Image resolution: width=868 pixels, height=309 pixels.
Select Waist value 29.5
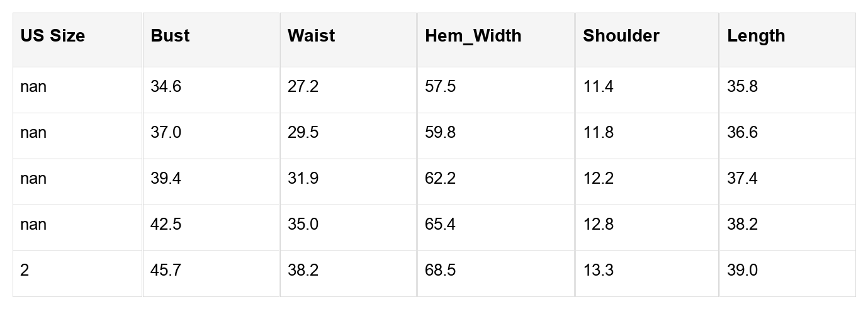click(x=303, y=133)
